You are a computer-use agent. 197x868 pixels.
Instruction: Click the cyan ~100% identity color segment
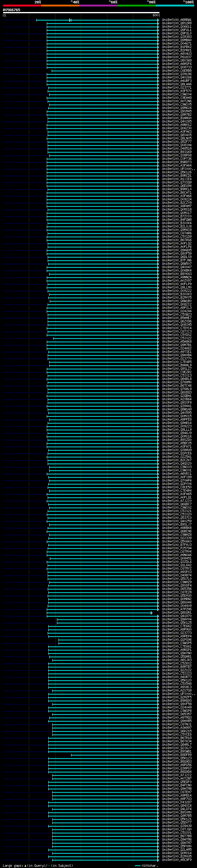pos(175,6)
